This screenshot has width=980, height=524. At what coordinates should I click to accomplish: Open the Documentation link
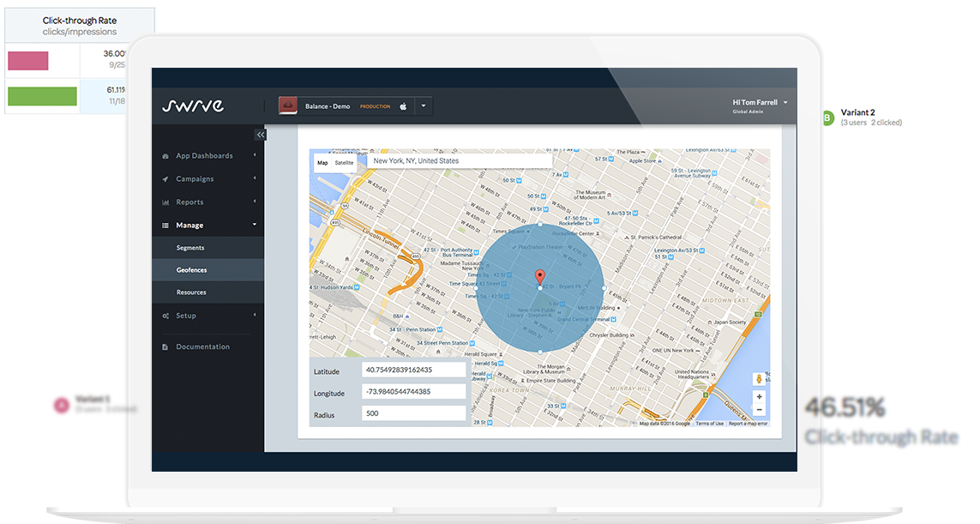point(202,346)
